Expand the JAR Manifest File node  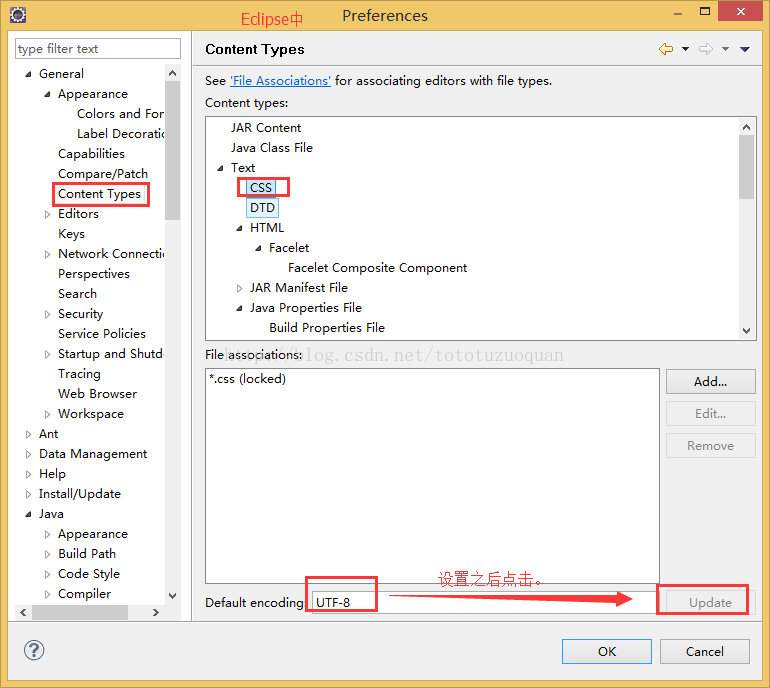239,288
